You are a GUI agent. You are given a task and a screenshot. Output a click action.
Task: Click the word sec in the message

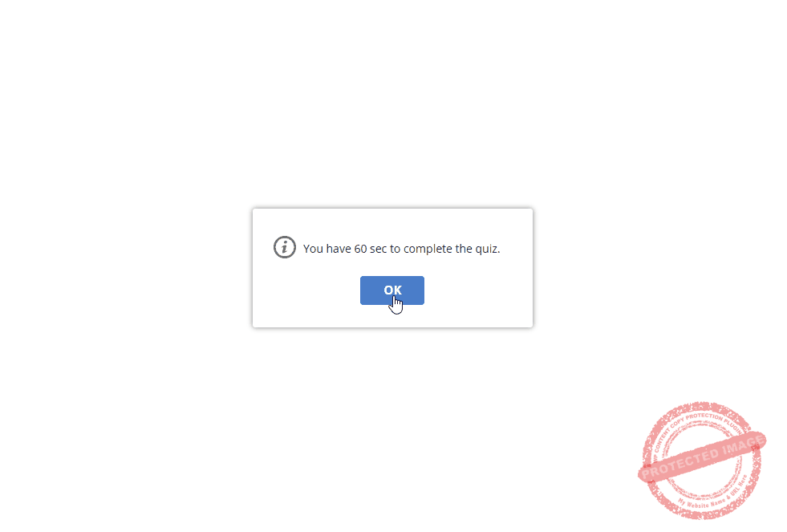coord(379,249)
